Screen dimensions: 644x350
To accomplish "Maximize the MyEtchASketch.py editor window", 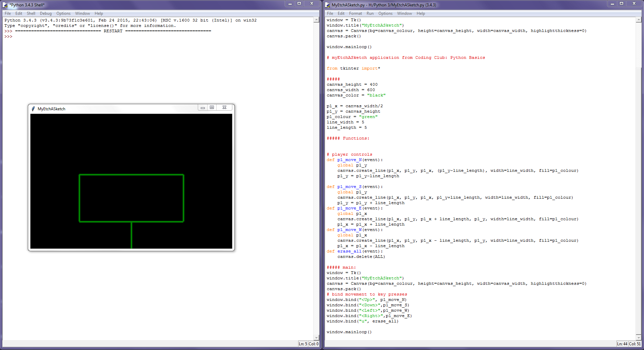I will [x=622, y=4].
